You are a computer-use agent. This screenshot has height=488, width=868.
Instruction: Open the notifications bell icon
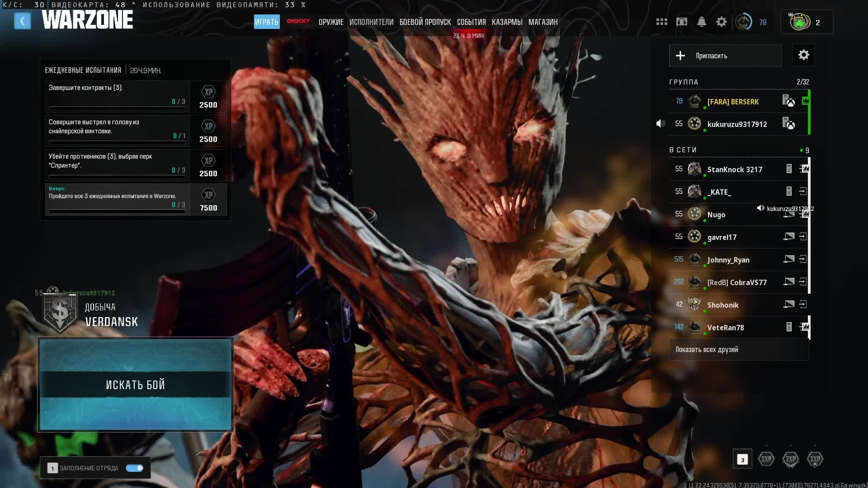[x=701, y=22]
